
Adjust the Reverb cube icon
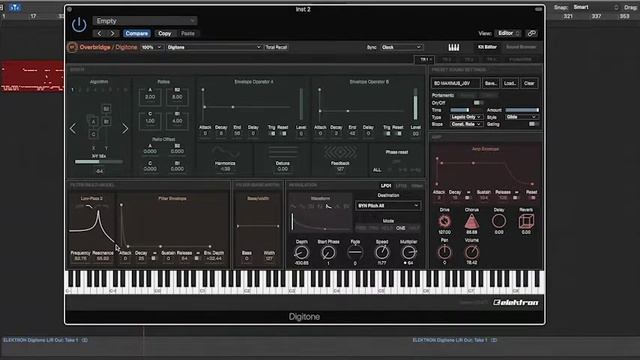pos(526,221)
